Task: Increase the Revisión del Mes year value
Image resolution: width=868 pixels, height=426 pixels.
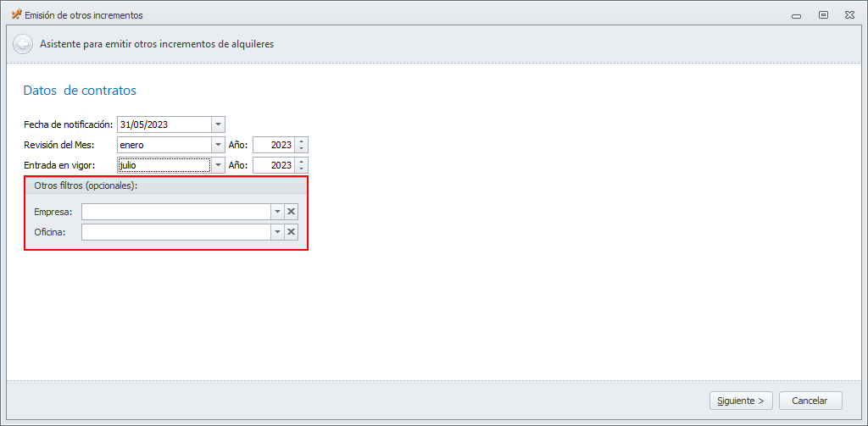Action: pos(301,141)
